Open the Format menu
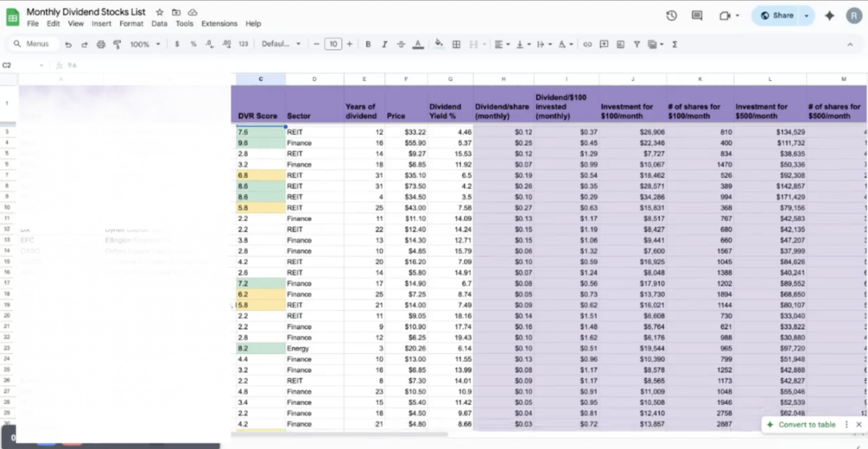 point(131,24)
